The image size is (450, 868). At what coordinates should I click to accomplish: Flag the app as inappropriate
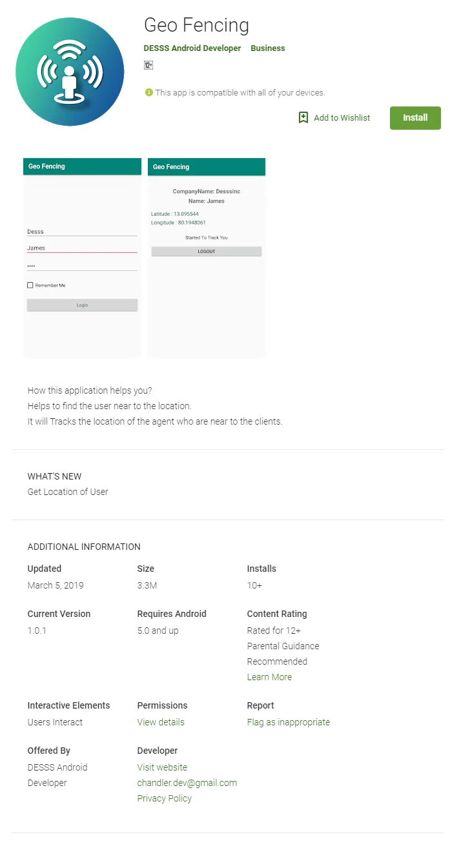[289, 722]
